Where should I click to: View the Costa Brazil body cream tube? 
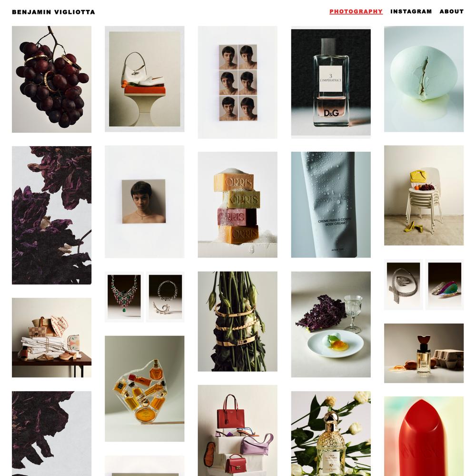(331, 205)
